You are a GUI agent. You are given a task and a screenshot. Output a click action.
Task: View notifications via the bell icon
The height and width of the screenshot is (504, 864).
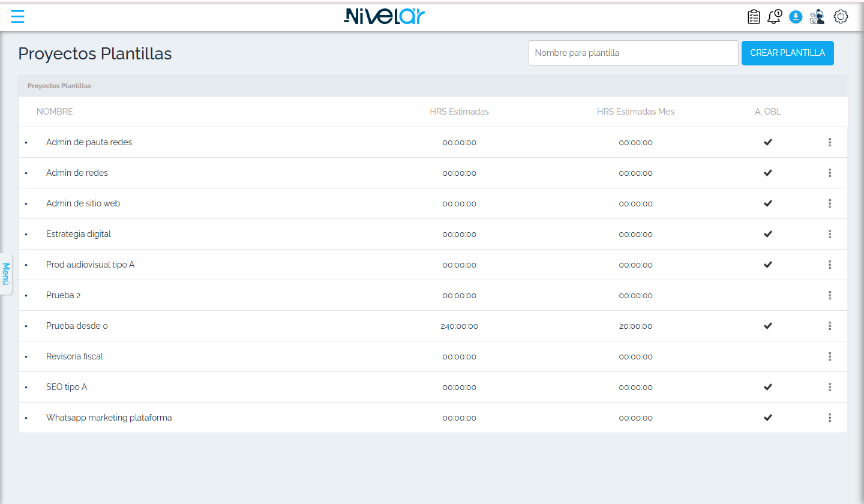(x=774, y=17)
